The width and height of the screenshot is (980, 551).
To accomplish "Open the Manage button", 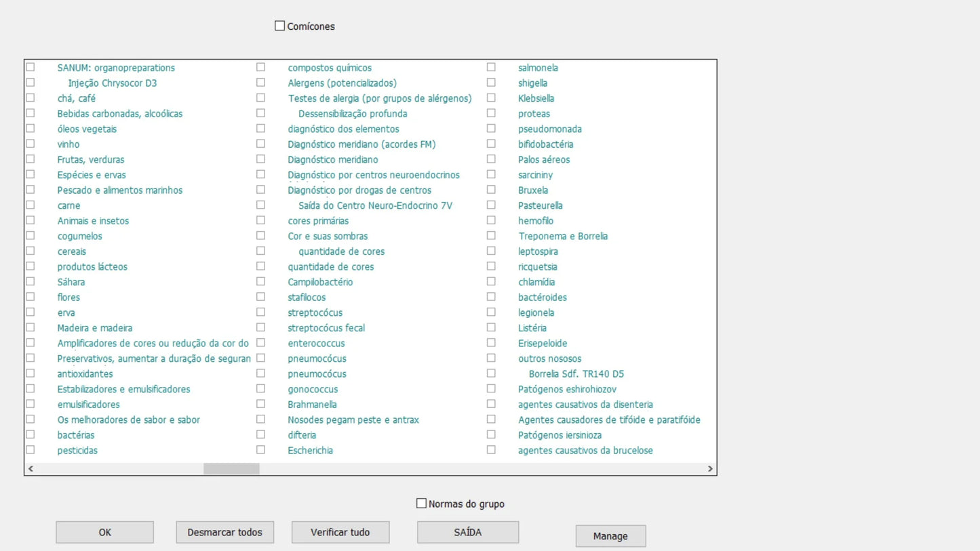I will tap(610, 536).
